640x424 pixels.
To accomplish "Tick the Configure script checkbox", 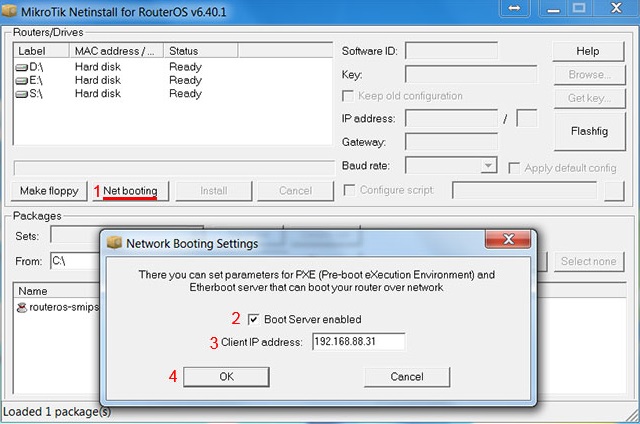I will point(349,190).
